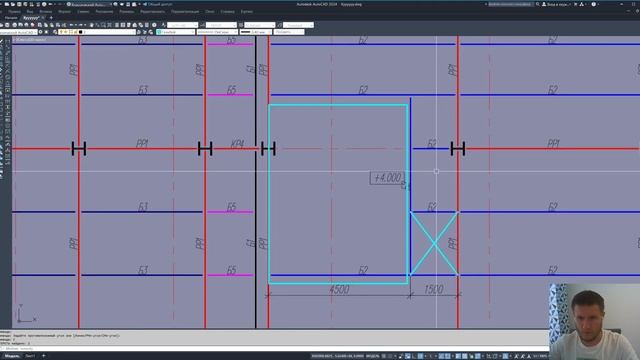
Task: Click the sign-in account button
Action: click(555, 4)
